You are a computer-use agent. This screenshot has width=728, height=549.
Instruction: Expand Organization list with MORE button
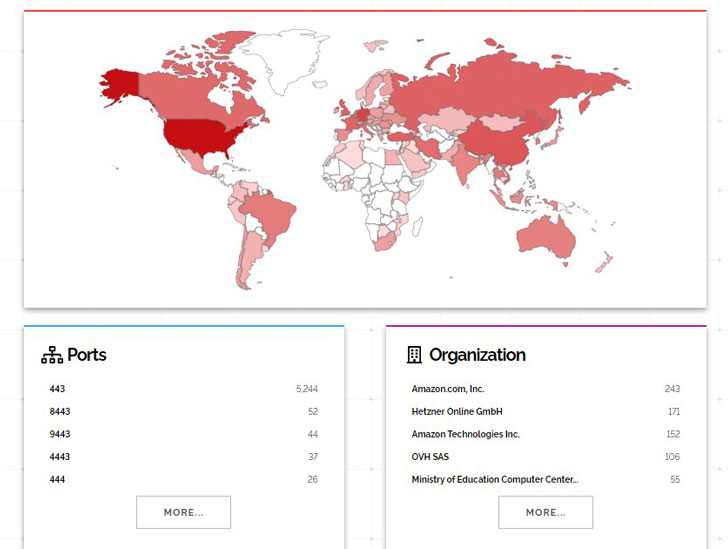(x=545, y=512)
